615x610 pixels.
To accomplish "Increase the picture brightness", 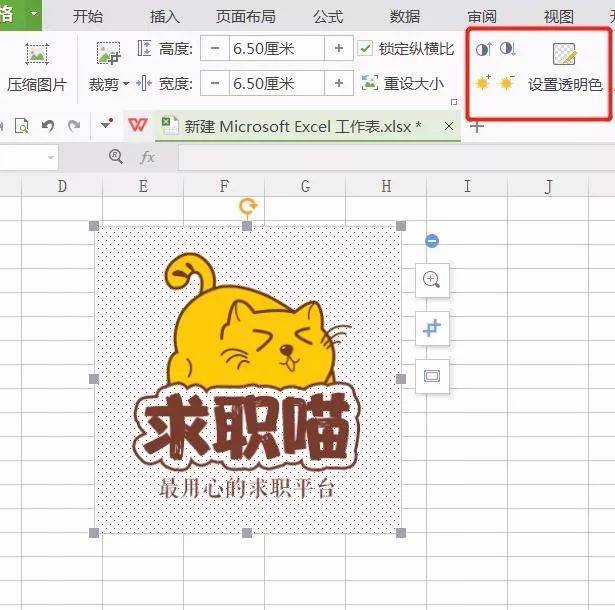I will click(x=483, y=82).
